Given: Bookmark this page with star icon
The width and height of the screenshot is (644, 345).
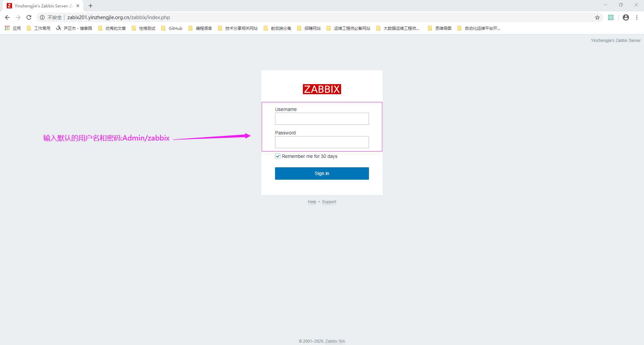Looking at the screenshot, I should coord(597,17).
